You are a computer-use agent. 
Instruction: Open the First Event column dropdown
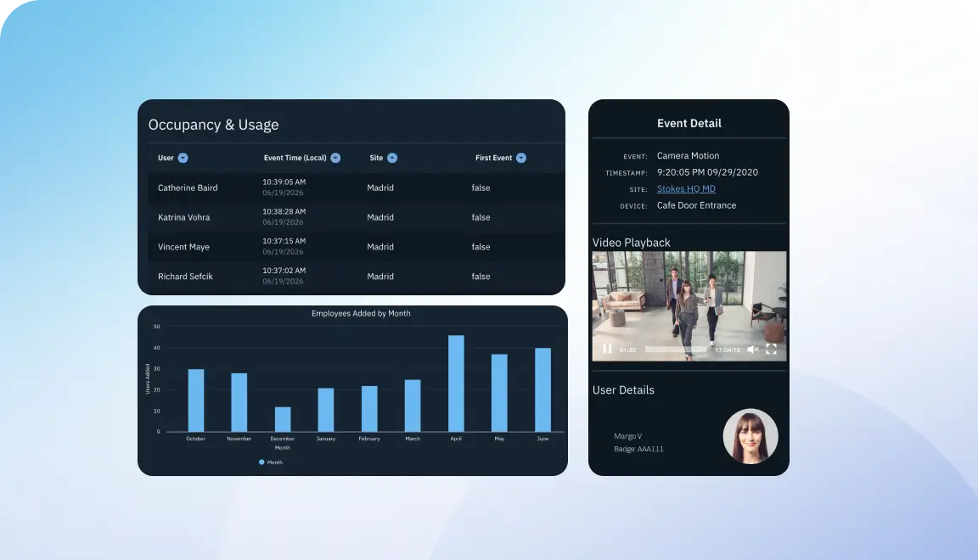click(521, 158)
